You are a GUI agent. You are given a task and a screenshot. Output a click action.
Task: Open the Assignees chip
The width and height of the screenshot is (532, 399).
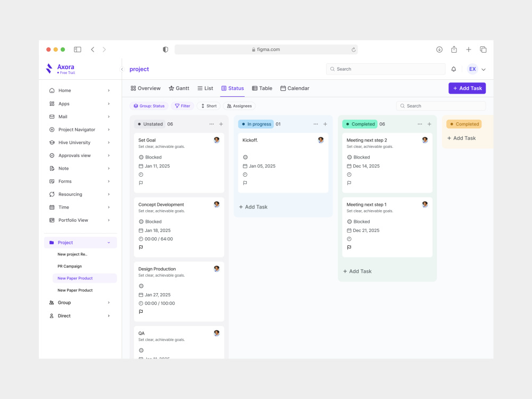[239, 106]
